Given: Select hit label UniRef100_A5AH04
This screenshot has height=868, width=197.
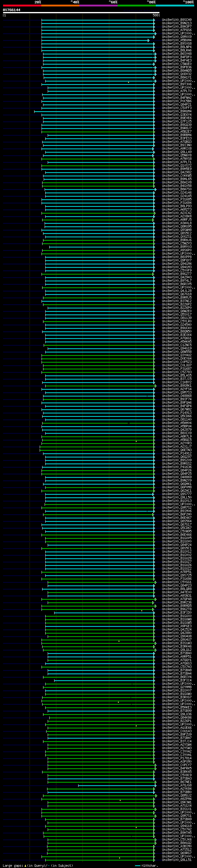Looking at the screenshot, I should (177, 423).
